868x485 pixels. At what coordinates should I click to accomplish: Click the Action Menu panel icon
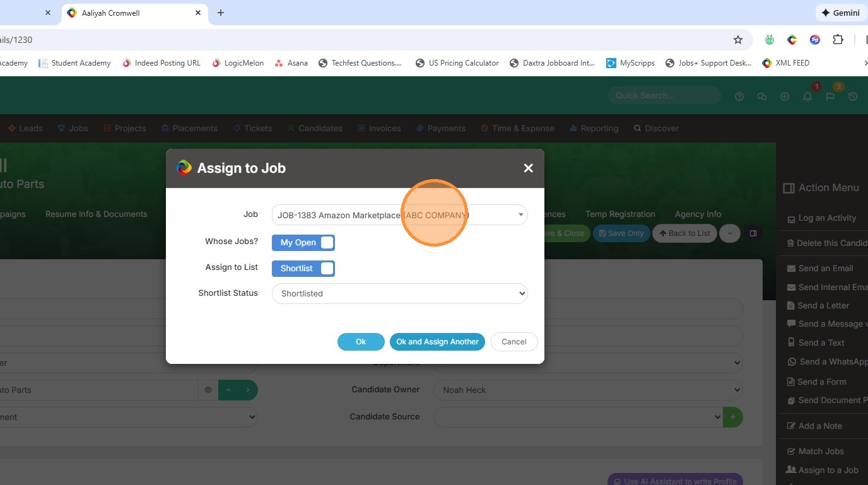(789, 188)
